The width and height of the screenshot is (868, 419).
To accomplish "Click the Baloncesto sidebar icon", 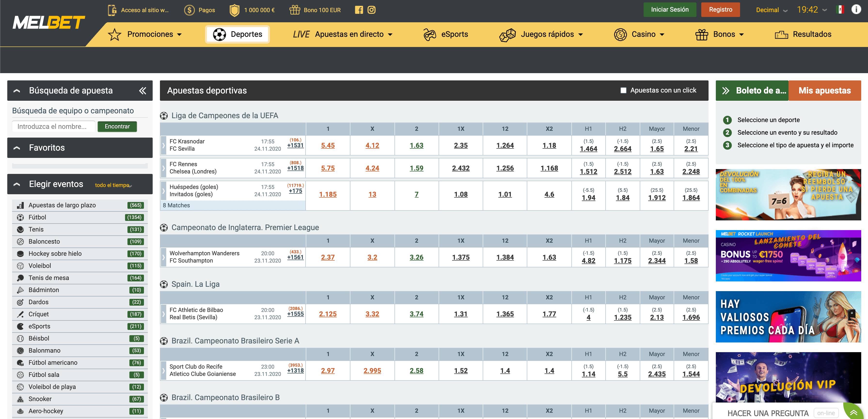I will point(21,241).
